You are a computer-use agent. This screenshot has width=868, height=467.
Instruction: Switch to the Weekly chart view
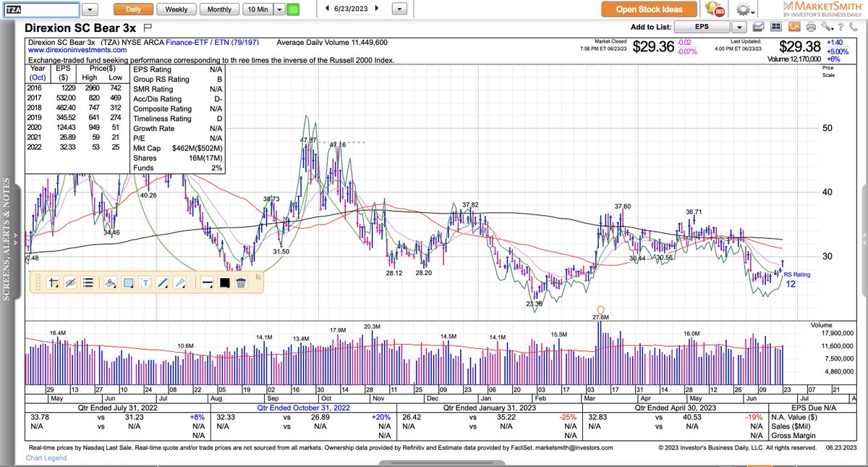point(176,9)
